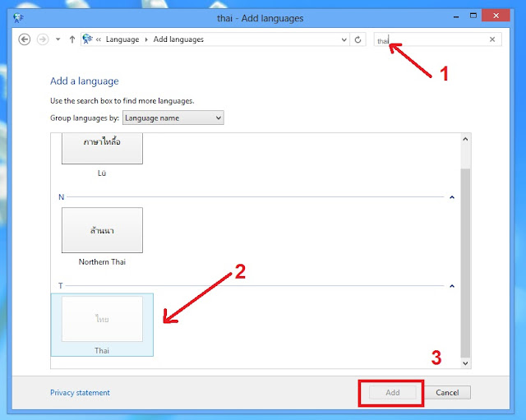Click the T group header letter
Image resolution: width=526 pixels, height=420 pixels.
tap(60, 286)
